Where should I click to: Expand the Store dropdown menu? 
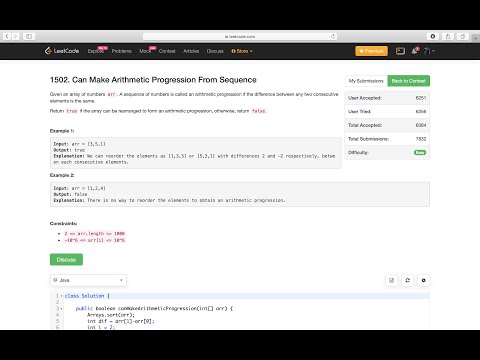(242, 51)
